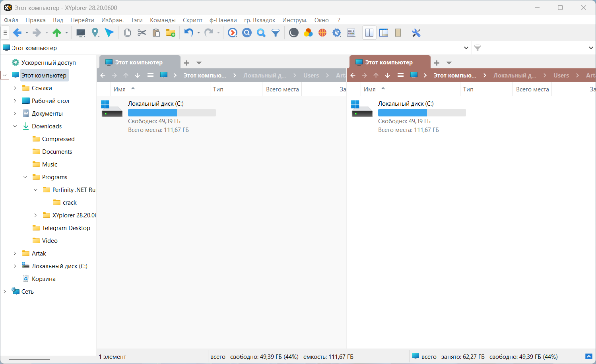Viewport: 596px width, 364px height.
Task: Toggle dual pane layout icon
Action: [369, 33]
